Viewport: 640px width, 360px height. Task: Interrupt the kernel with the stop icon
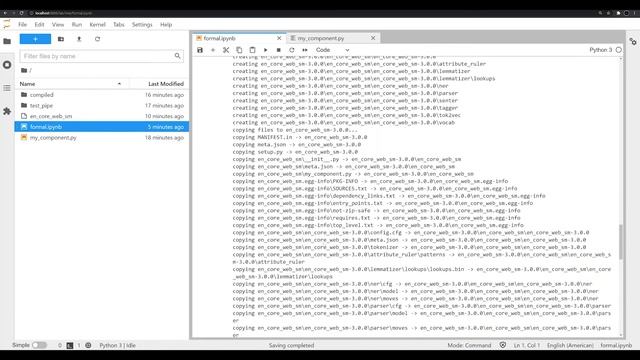pyautogui.click(x=278, y=50)
